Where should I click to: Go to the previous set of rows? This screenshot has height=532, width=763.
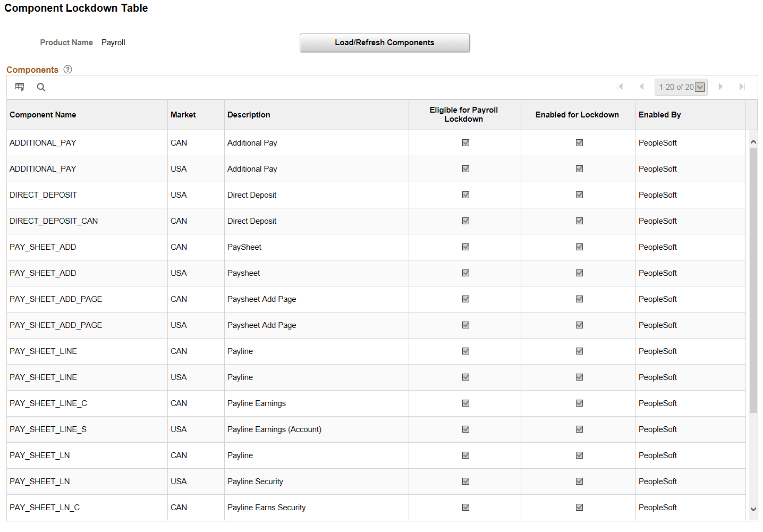pos(641,87)
